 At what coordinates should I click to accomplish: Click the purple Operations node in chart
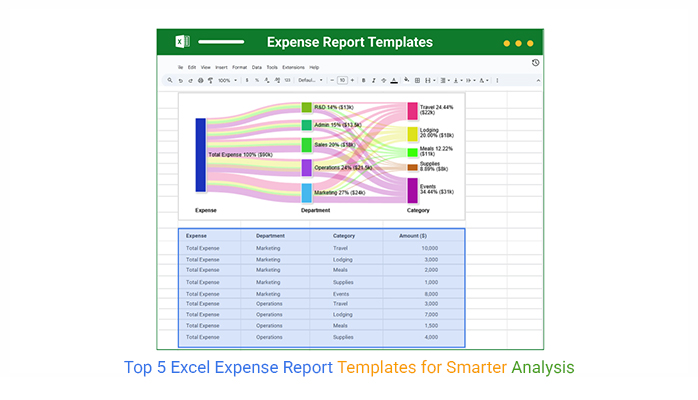click(306, 168)
